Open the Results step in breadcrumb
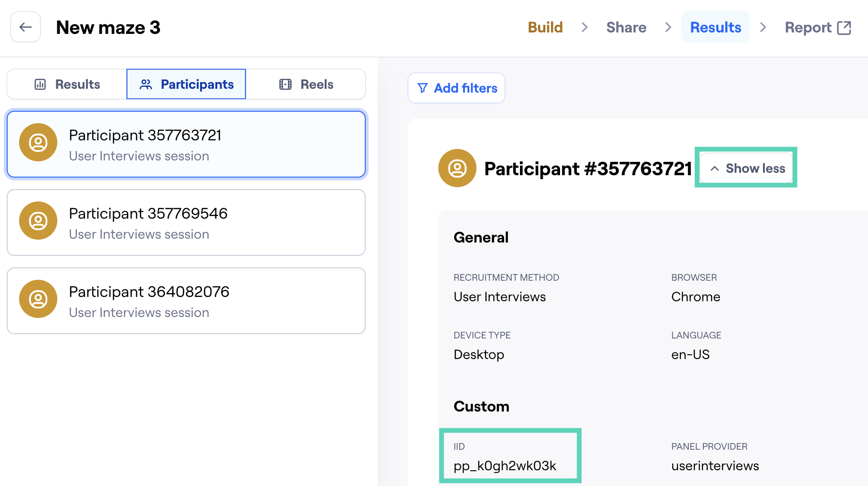868x486 pixels. click(715, 27)
